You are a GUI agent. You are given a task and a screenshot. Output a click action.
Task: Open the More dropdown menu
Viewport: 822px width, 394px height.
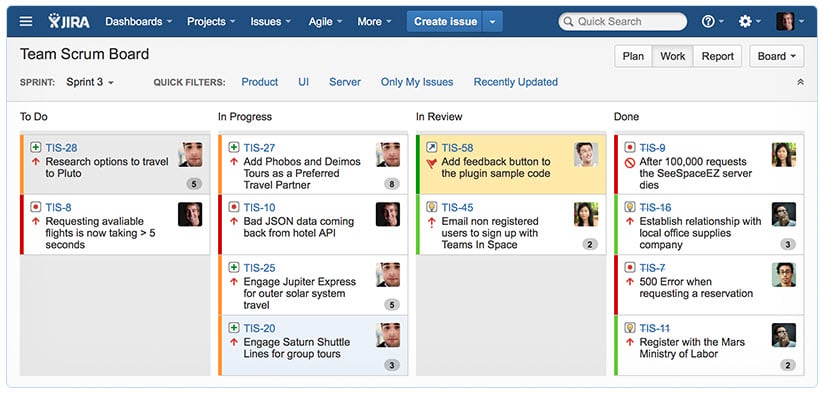coord(374,21)
